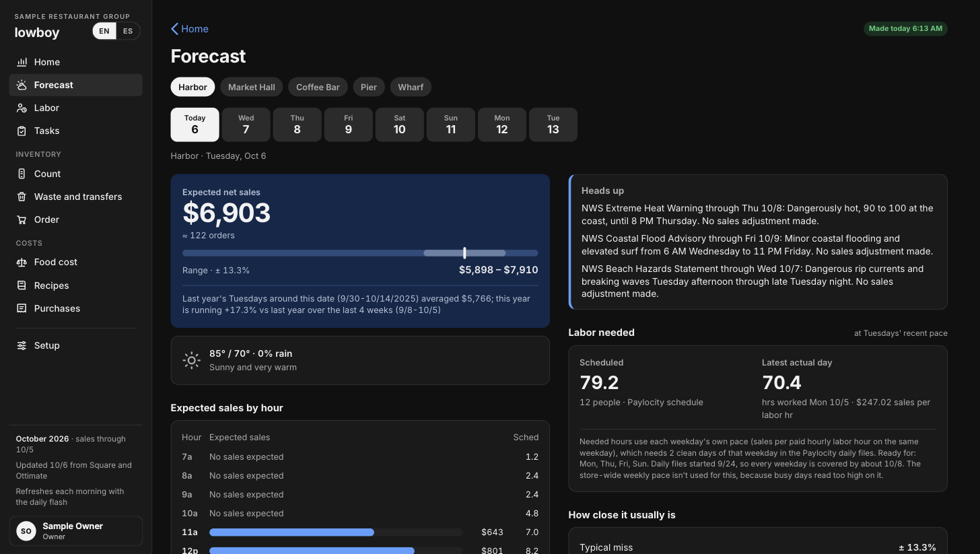
Task: Open Setup in the sidebar
Action: click(75, 345)
